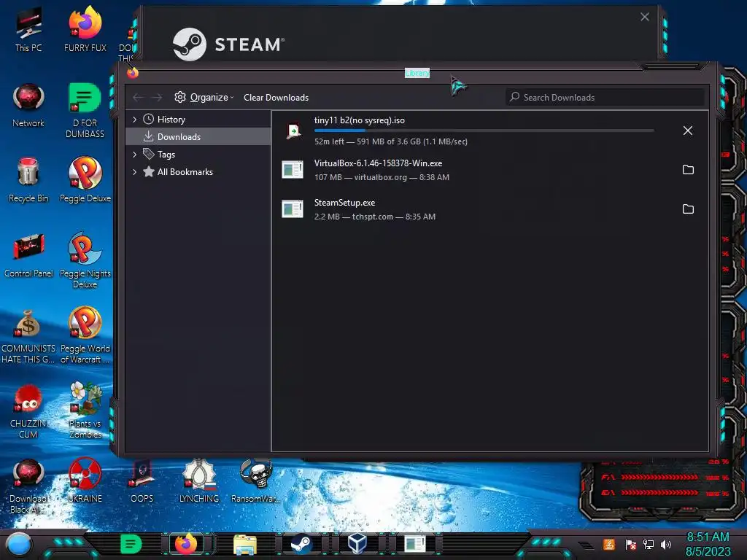Switch to Steam on the taskbar
This screenshot has height=560, width=747.
pos(301,544)
